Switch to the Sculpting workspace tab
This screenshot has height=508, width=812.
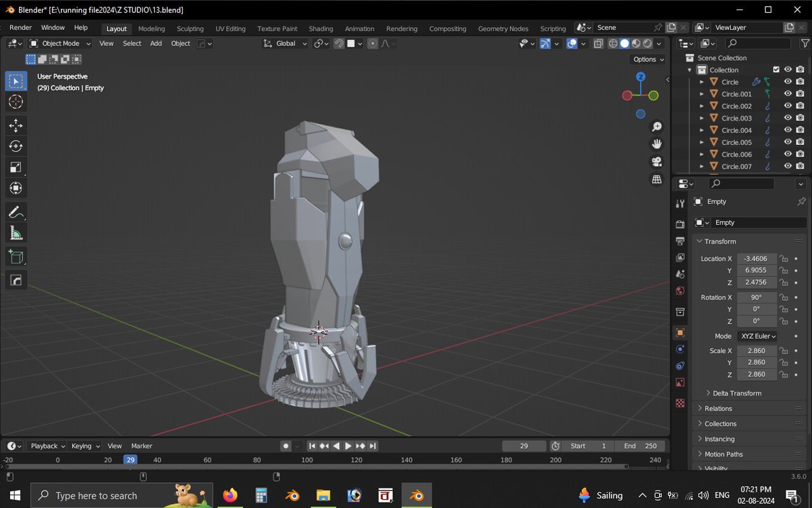tap(190, 28)
